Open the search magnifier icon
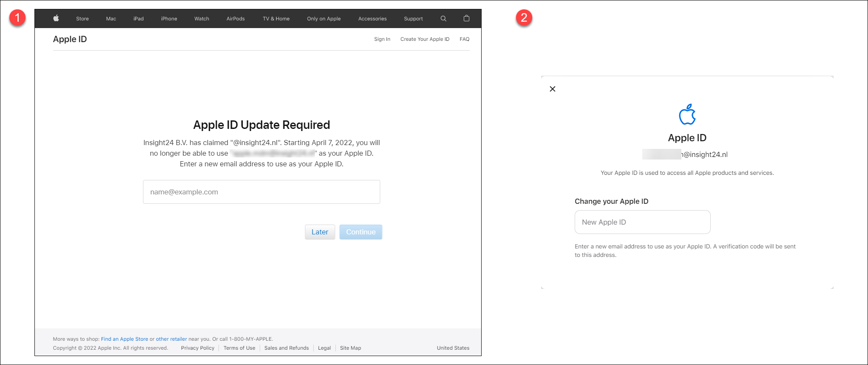This screenshot has height=365, width=868. [443, 19]
